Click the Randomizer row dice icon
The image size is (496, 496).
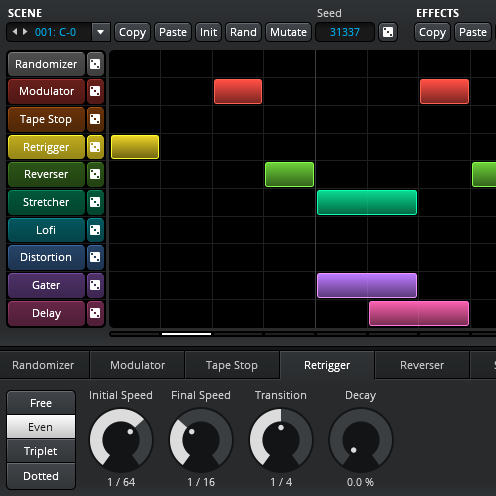(x=95, y=64)
